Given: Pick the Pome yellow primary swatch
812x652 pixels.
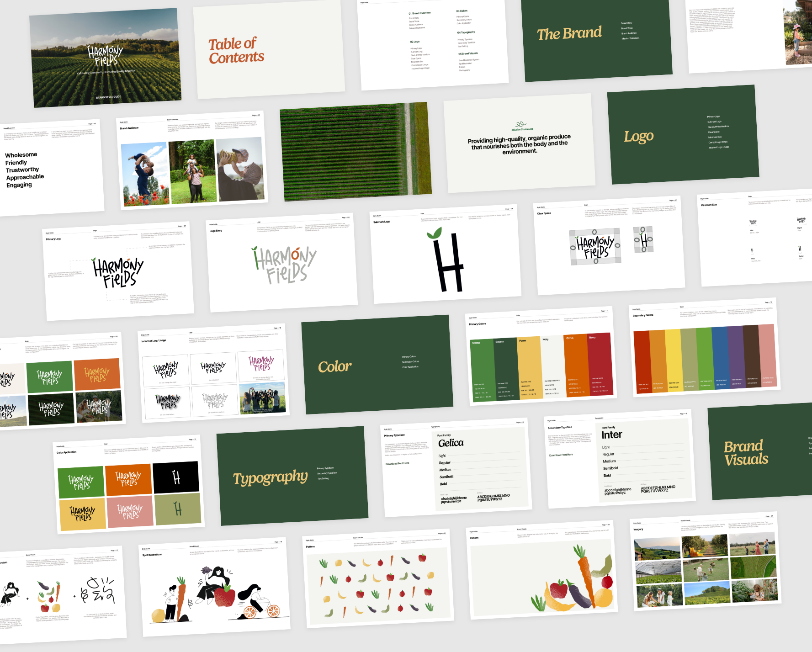Looking at the screenshot, I should point(530,368).
